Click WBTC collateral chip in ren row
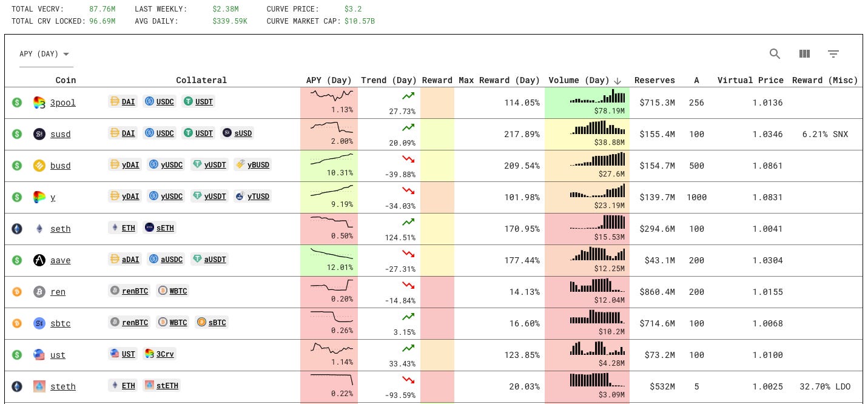The width and height of the screenshot is (868, 404). (x=172, y=291)
